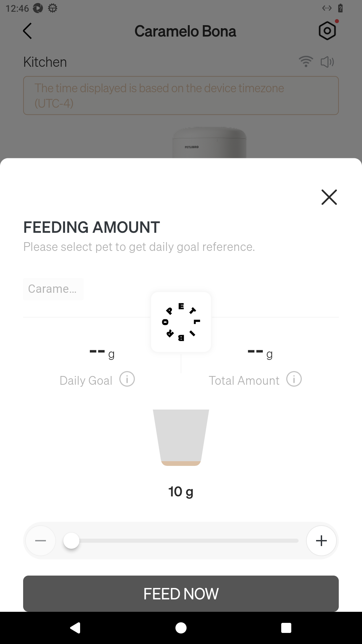Tap the Android back navigation button
The width and height of the screenshot is (362, 644).
(x=75, y=628)
